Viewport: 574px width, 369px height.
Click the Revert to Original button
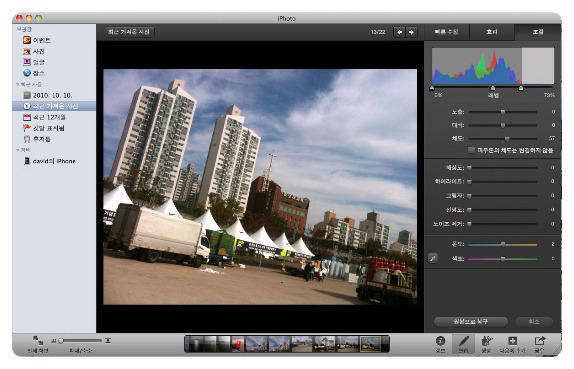tap(471, 321)
